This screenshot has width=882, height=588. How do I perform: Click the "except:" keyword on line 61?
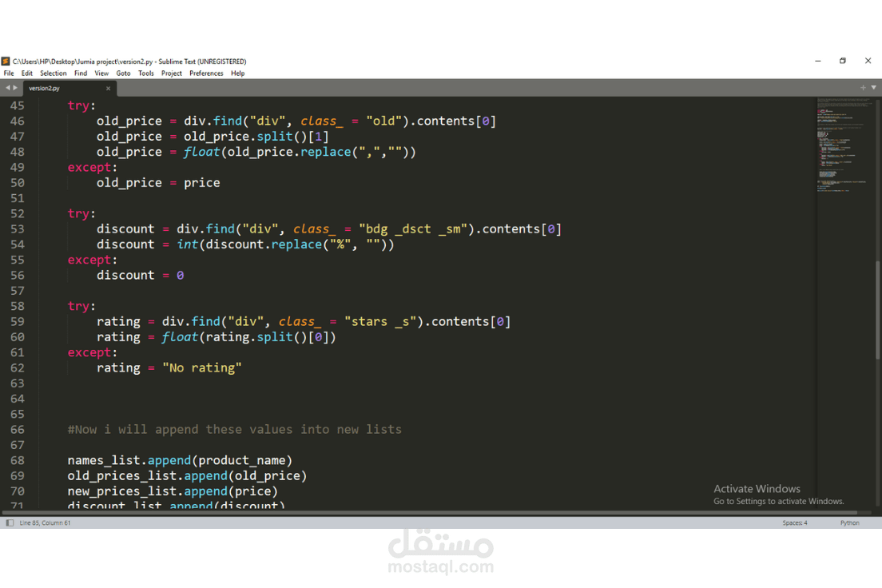[92, 353]
